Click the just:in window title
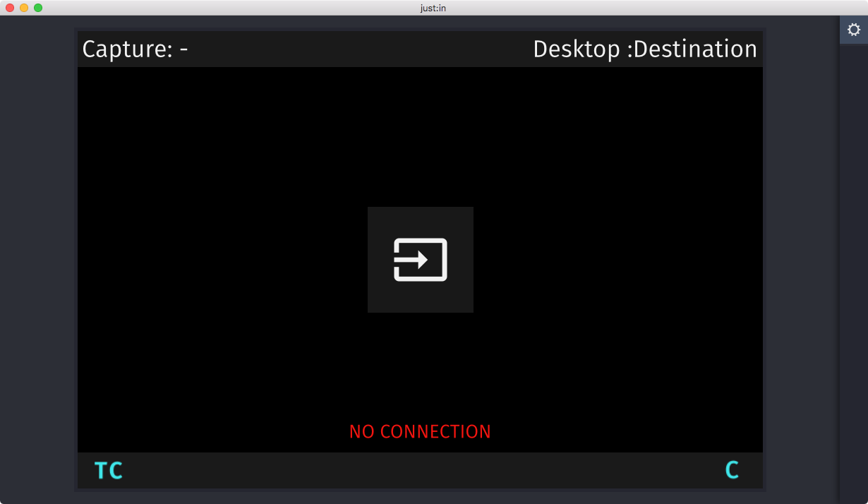Viewport: 868px width, 504px height. (x=434, y=8)
